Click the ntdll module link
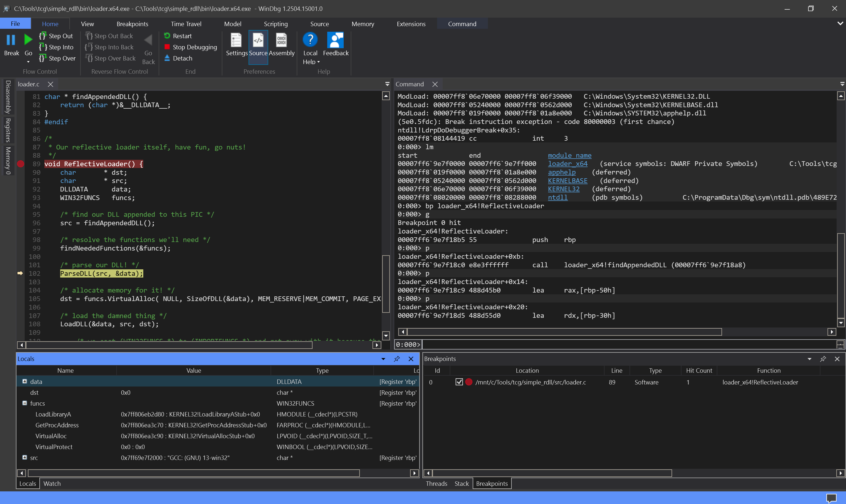846x504 pixels. point(557,197)
